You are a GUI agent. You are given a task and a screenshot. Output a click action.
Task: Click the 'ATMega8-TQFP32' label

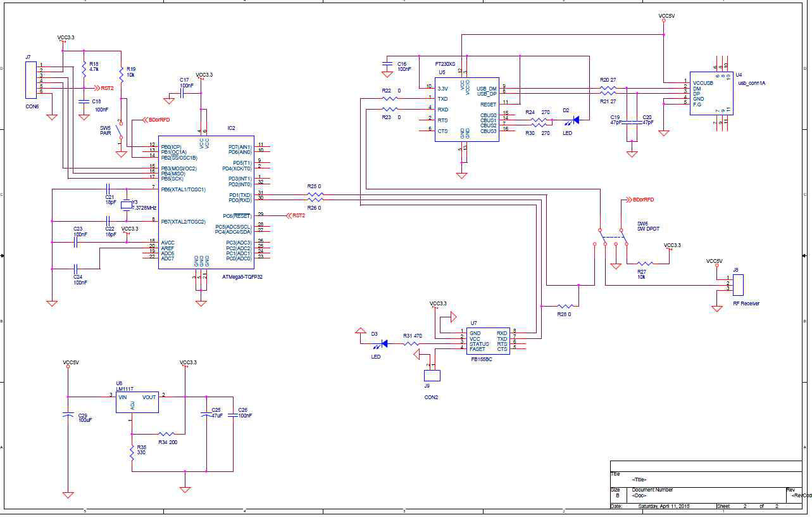pos(242,277)
